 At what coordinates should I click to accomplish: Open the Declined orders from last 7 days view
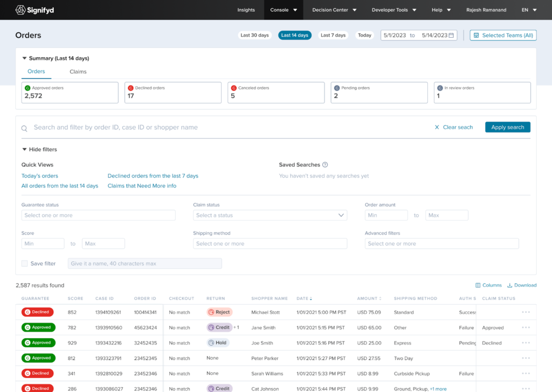[x=153, y=176]
